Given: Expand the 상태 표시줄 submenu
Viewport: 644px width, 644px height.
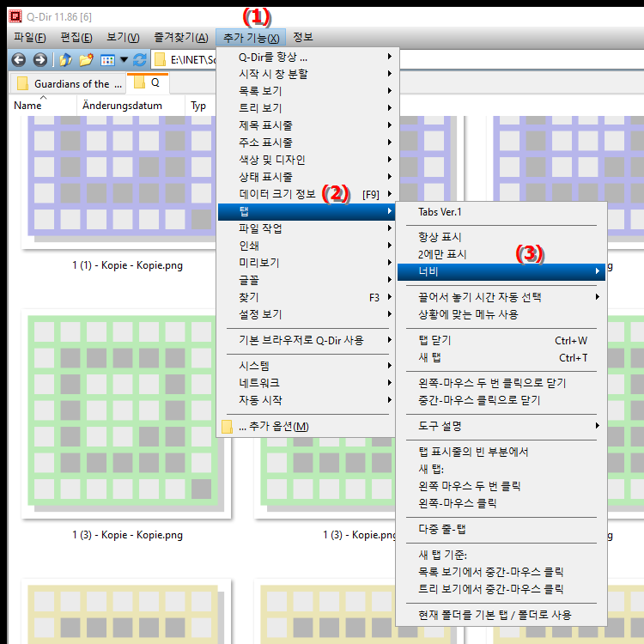Looking at the screenshot, I should point(306,177).
